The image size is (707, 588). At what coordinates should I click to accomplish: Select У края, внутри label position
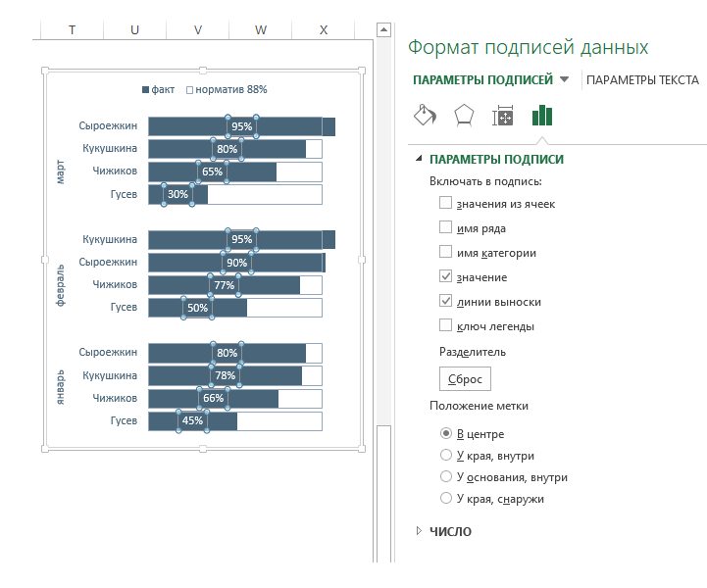tap(446, 456)
